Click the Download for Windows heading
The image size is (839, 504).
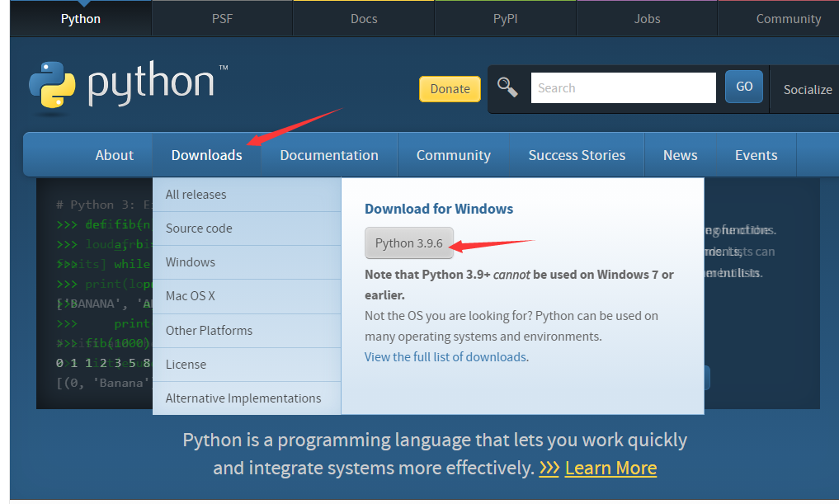coord(439,209)
